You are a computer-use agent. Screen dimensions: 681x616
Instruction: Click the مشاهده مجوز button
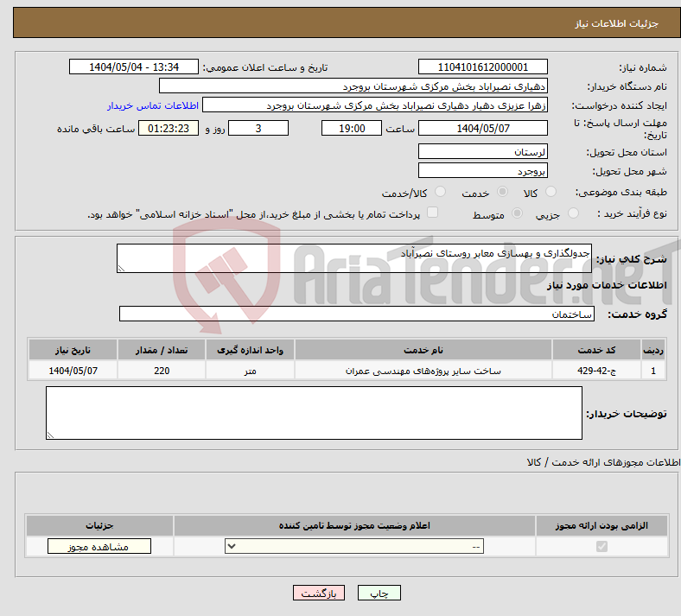[99, 547]
